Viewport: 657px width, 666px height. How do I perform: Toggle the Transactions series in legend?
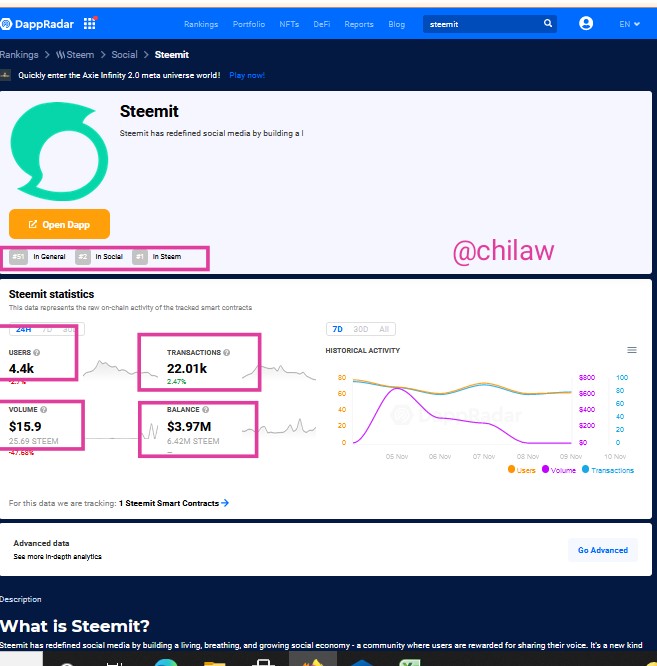(x=607, y=470)
